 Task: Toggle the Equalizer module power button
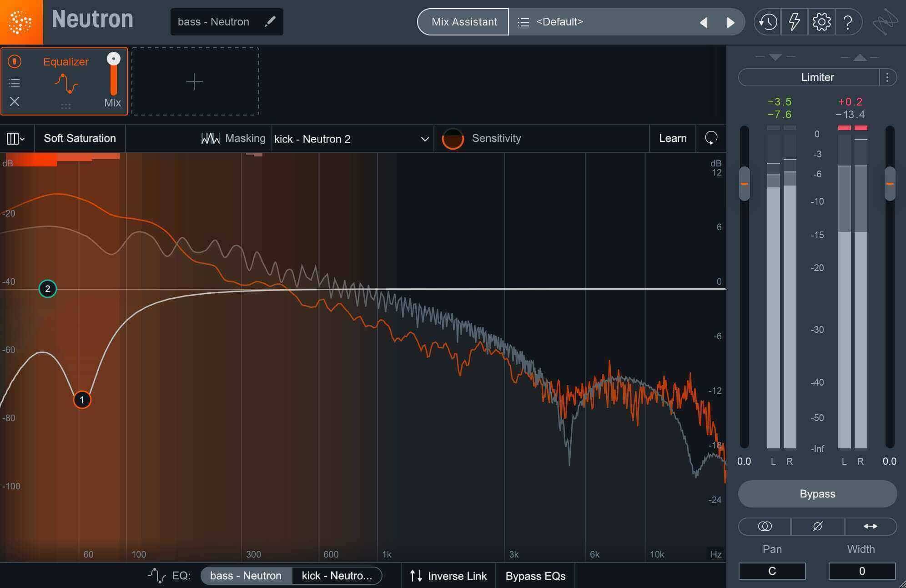(x=15, y=61)
